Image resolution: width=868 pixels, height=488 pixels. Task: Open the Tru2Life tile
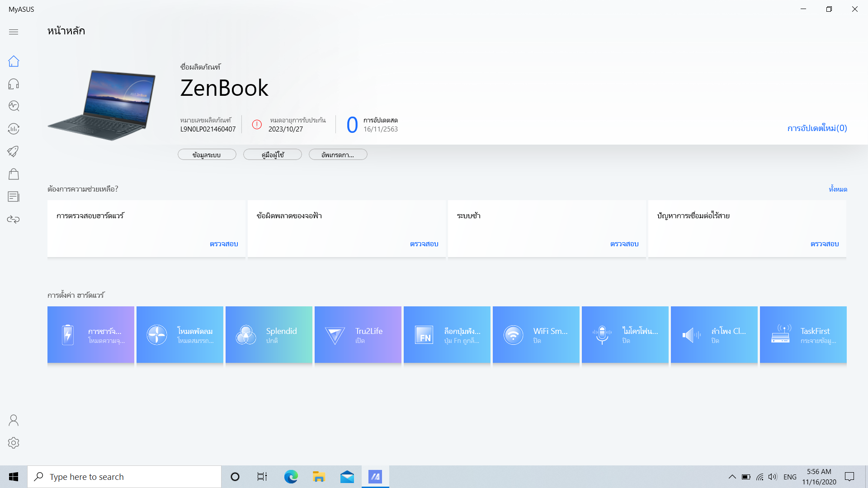(358, 335)
